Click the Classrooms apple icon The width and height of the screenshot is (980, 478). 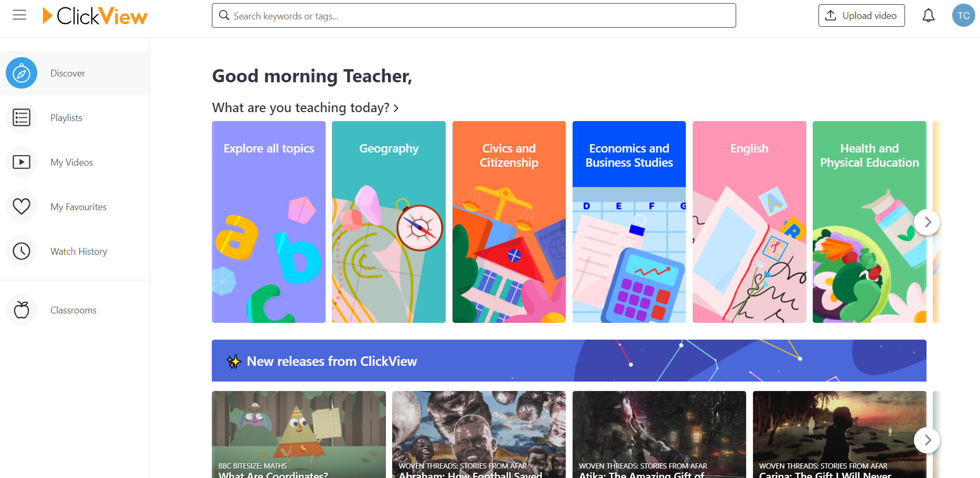pyautogui.click(x=21, y=310)
